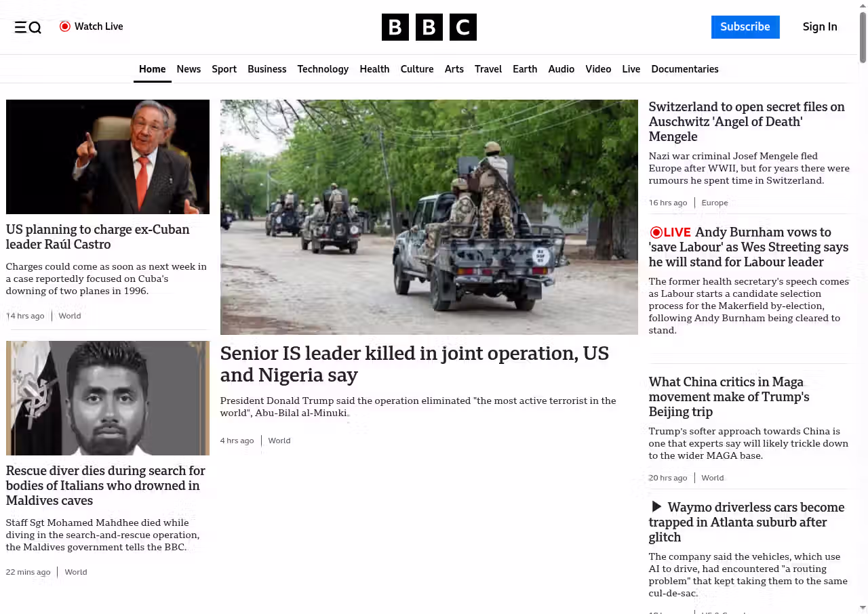
Task: Click the BBC logo
Action: point(429,27)
